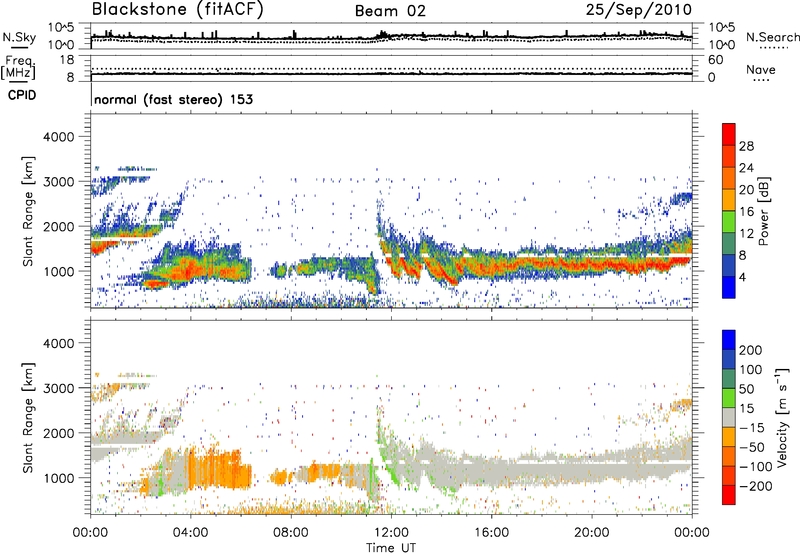Click the '12:00' time tick label
Screen dimensions: 800x554
tap(391, 533)
